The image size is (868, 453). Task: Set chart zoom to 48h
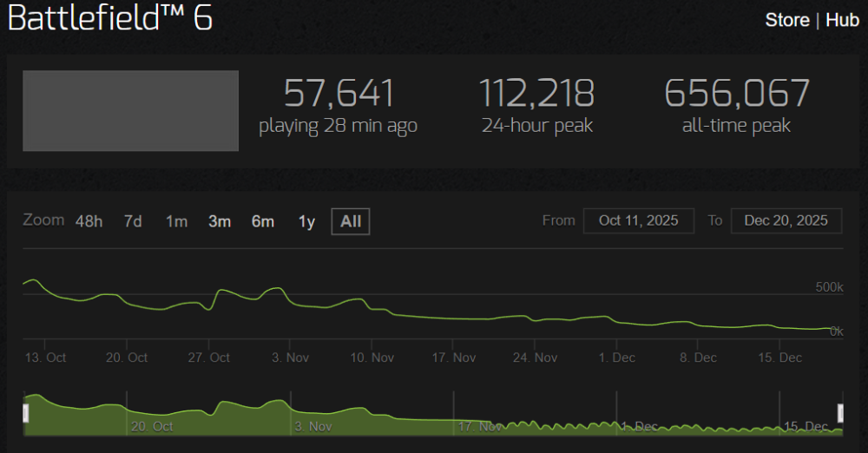coord(89,221)
